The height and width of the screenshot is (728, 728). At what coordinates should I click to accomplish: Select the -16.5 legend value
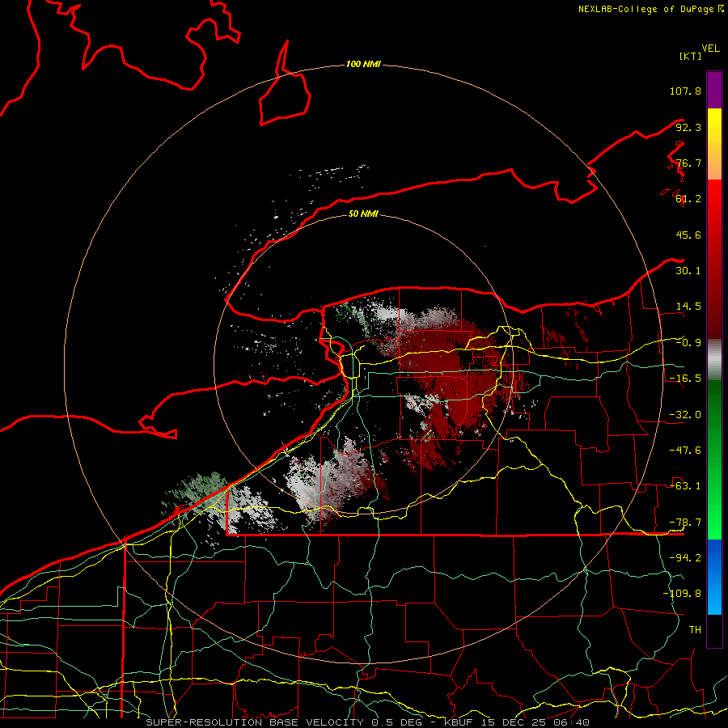pos(685,379)
